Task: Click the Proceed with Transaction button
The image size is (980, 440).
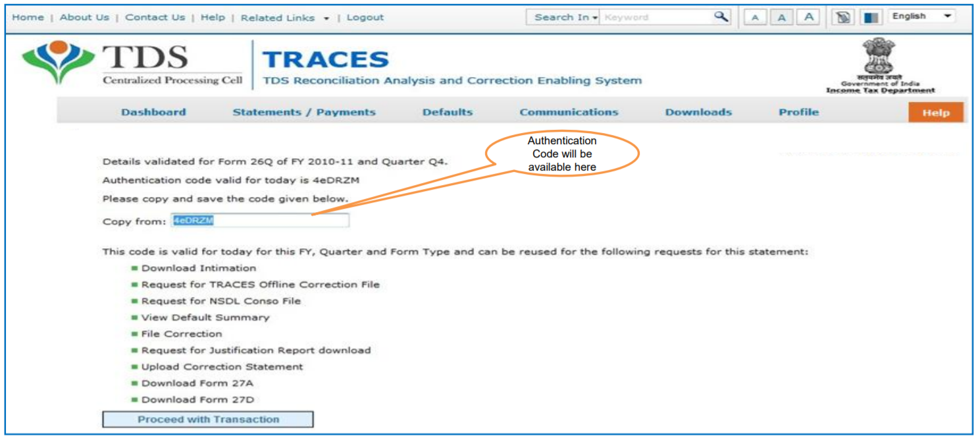Action: [208, 420]
